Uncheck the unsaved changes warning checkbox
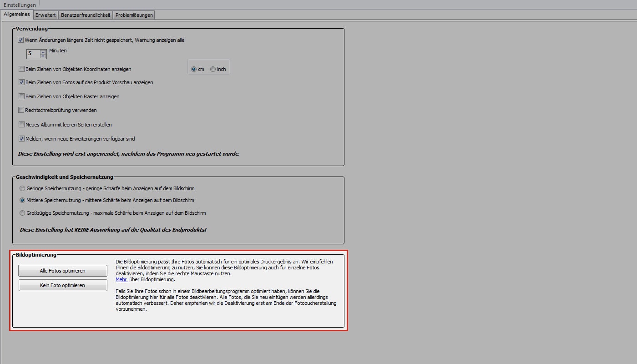 pos(21,40)
